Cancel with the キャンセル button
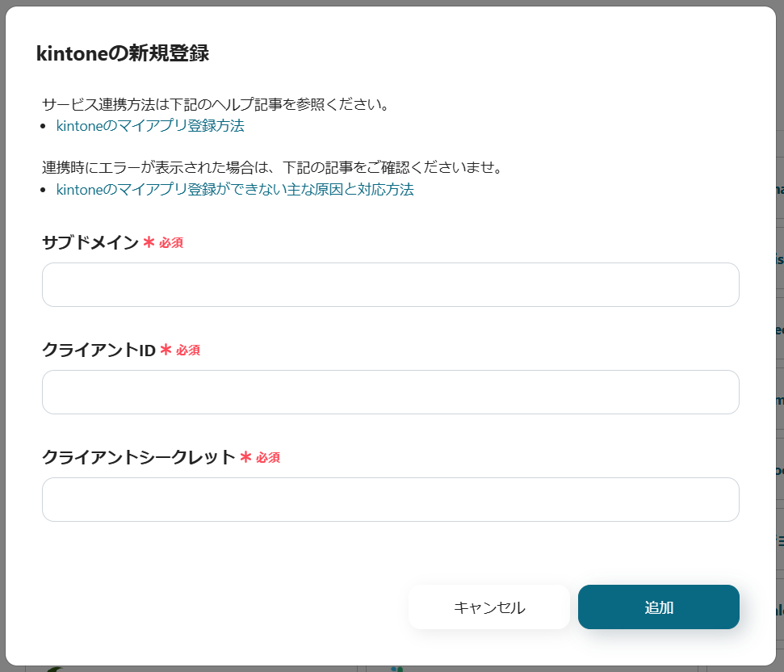Screen dimensions: 784x672 click(x=489, y=607)
